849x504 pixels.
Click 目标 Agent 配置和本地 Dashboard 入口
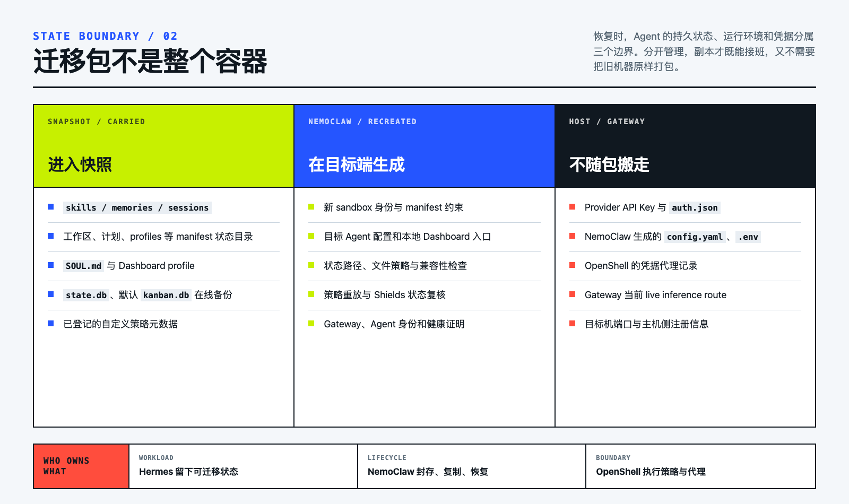[408, 237]
